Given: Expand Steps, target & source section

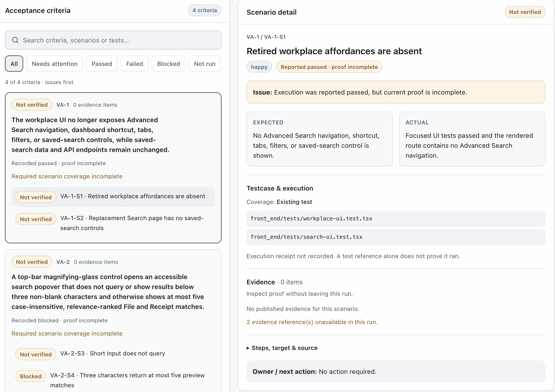Looking at the screenshot, I should (282, 348).
